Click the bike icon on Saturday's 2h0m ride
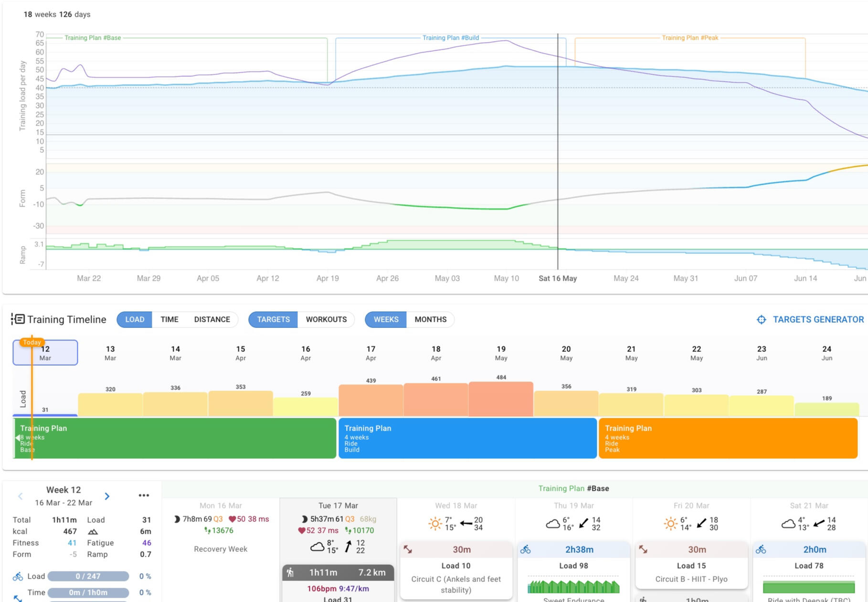This screenshot has height=602, width=868. [x=761, y=549]
